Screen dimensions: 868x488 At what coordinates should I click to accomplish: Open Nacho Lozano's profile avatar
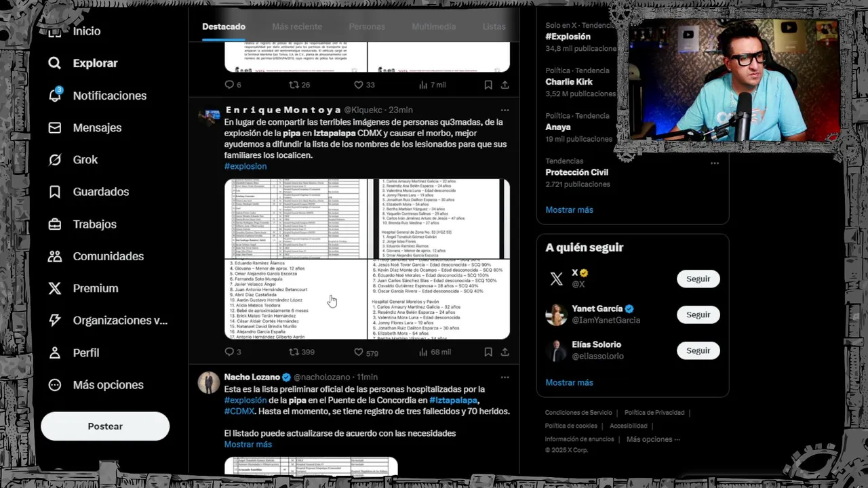coord(208,382)
